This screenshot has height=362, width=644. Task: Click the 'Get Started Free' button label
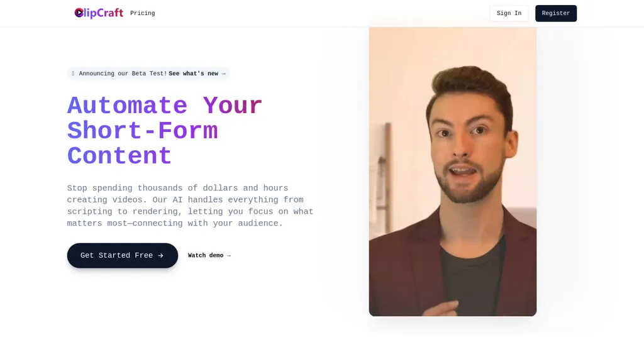(116, 255)
